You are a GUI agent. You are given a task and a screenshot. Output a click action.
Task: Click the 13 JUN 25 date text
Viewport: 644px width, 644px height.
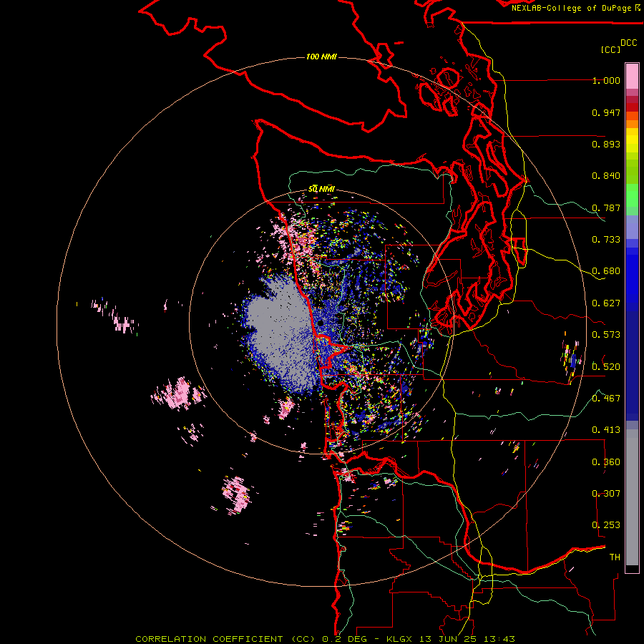[x=448, y=639]
